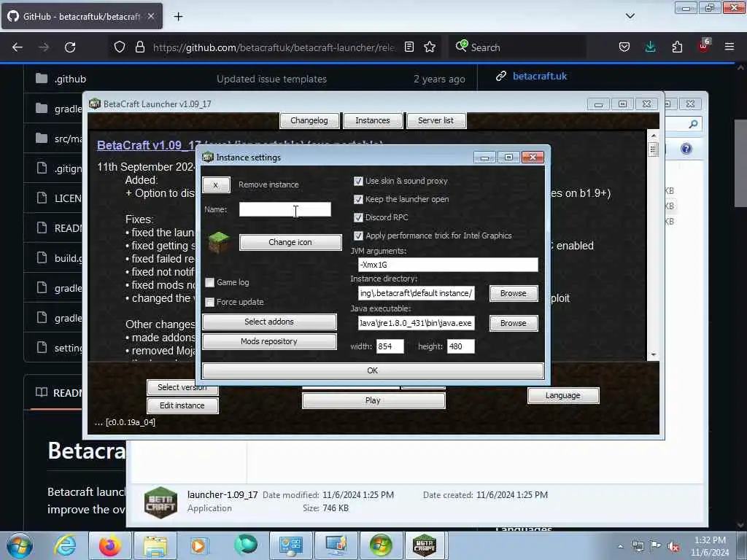Click the launcher-1.09_17 BetaCraft file icon
The image size is (747, 560).
pyautogui.click(x=160, y=502)
